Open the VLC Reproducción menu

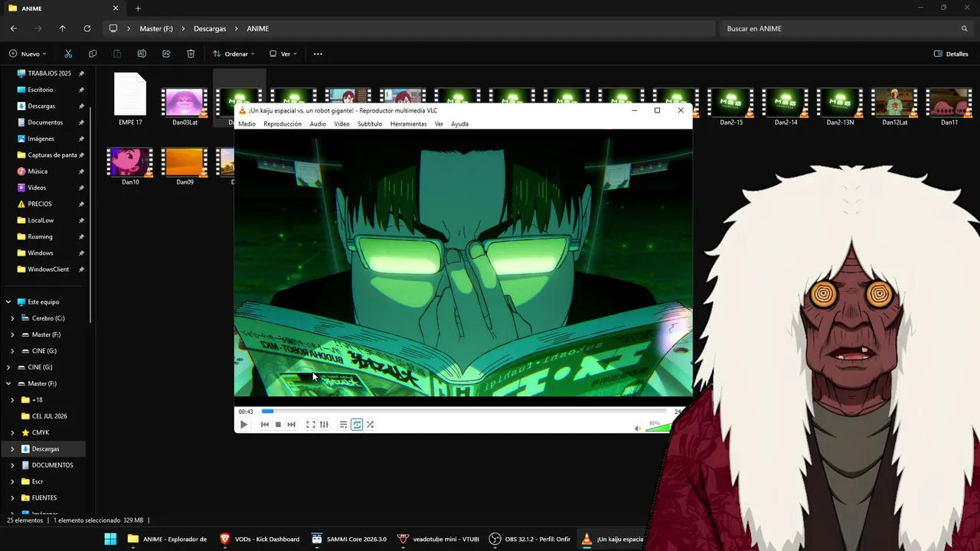(x=283, y=124)
